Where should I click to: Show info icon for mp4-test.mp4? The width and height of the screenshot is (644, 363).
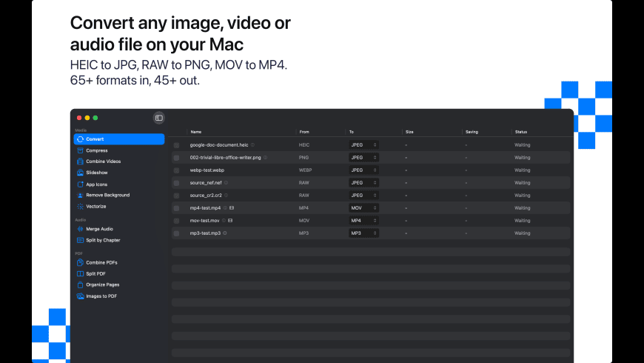coord(225,208)
